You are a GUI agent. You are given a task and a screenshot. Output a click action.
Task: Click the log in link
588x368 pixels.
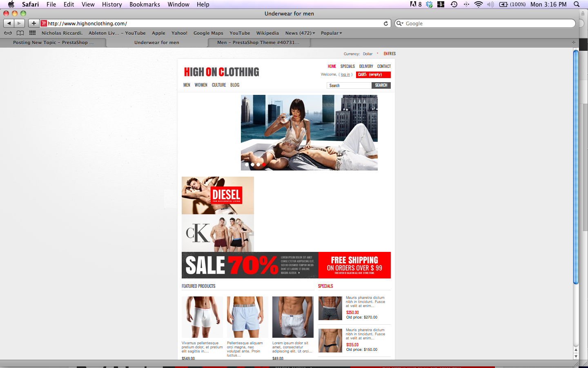345,74
